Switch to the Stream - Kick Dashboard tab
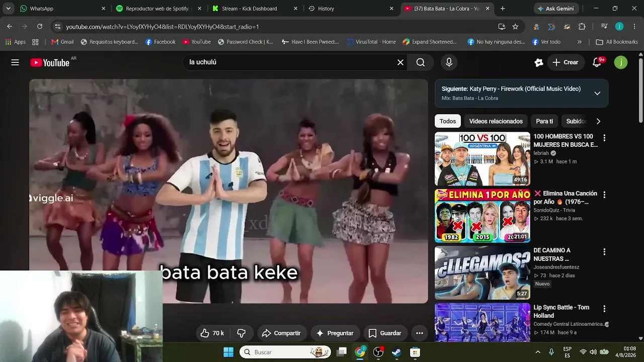This screenshot has height=362, width=644. tap(255, 9)
